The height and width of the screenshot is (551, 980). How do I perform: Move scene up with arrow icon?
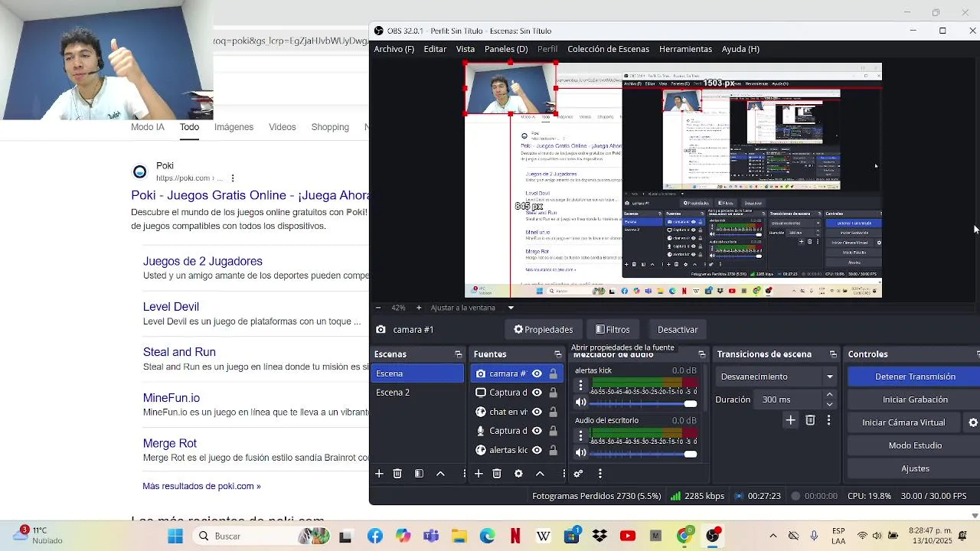pos(440,474)
